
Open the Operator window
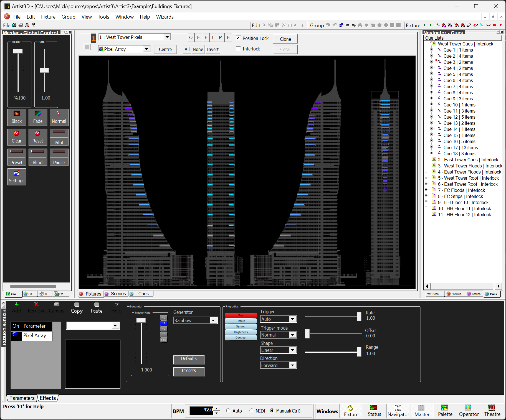point(469,410)
